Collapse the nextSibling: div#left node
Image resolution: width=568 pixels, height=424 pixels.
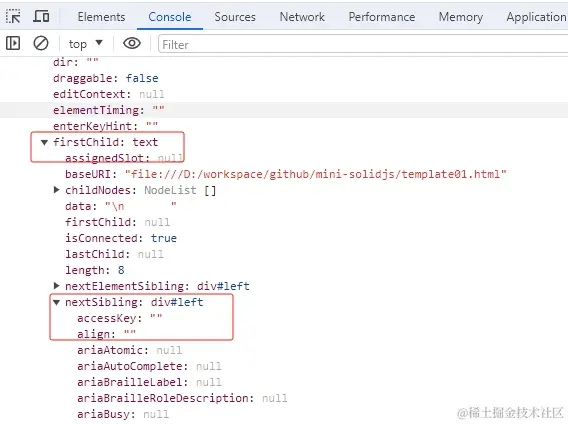pos(56,302)
